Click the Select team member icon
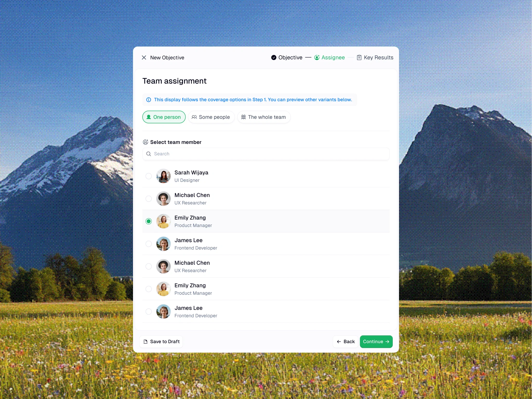 point(145,142)
